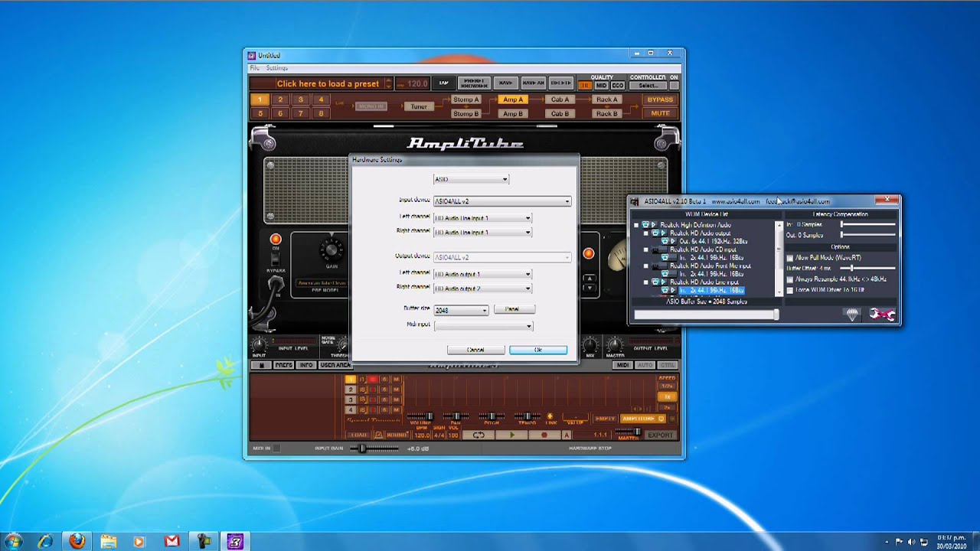Click the ASIO4ALL wrench and screwdriver icon
980x551 pixels.
(882, 315)
